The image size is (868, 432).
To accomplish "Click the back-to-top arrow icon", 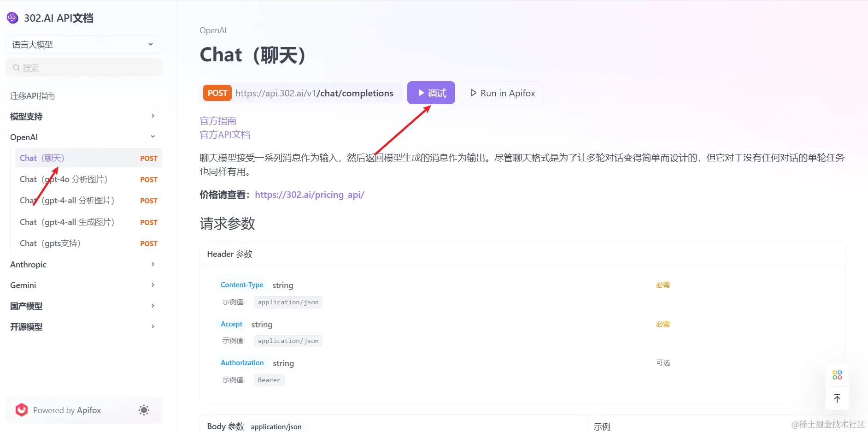I will coord(837,398).
